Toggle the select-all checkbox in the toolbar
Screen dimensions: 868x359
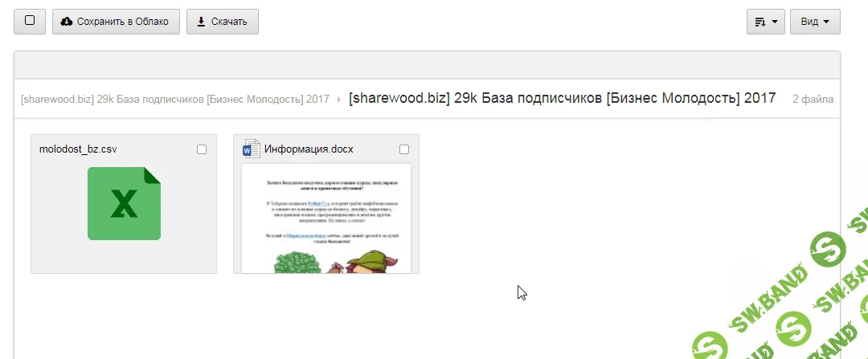30,21
